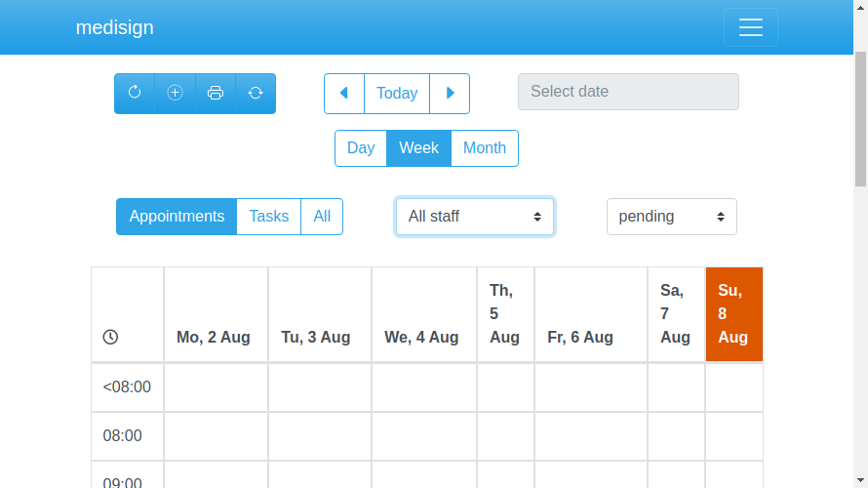Select the Month view toggle
Image resolution: width=868 pixels, height=488 pixels.
[485, 148]
